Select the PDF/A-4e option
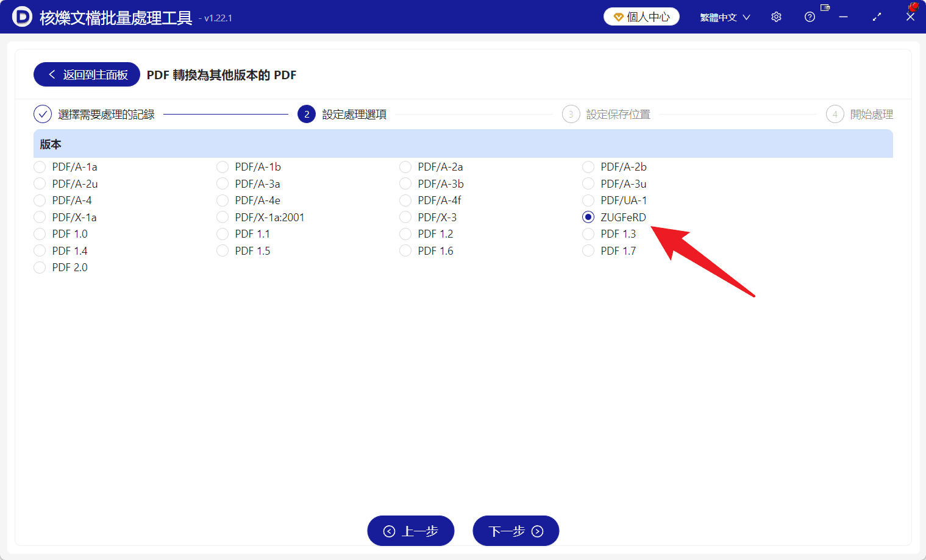 coord(223,200)
